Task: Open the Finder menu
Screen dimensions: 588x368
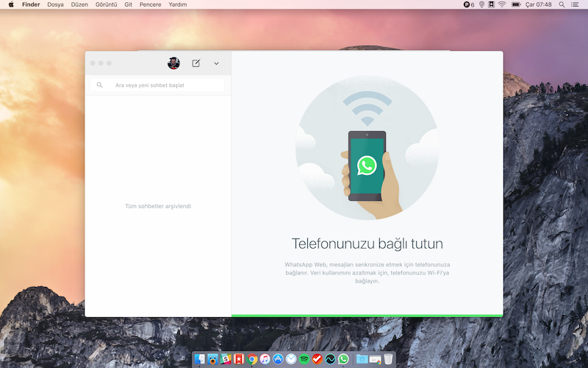Action: [31, 4]
